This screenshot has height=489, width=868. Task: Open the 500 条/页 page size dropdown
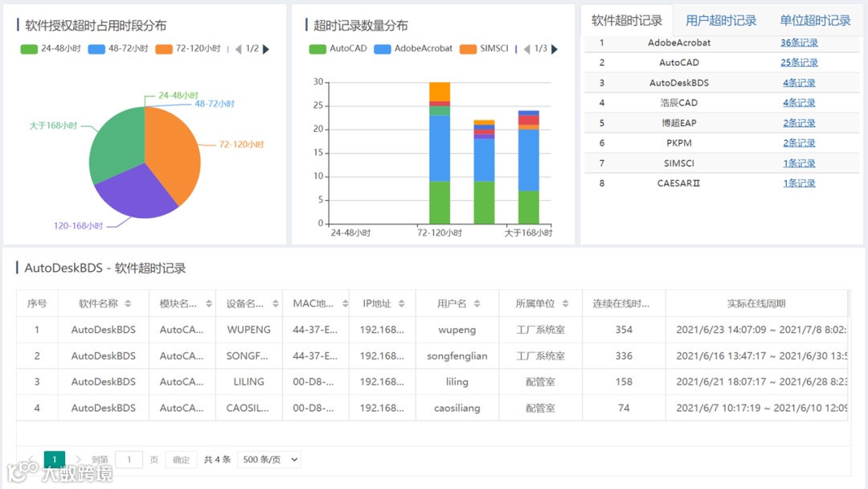point(269,460)
